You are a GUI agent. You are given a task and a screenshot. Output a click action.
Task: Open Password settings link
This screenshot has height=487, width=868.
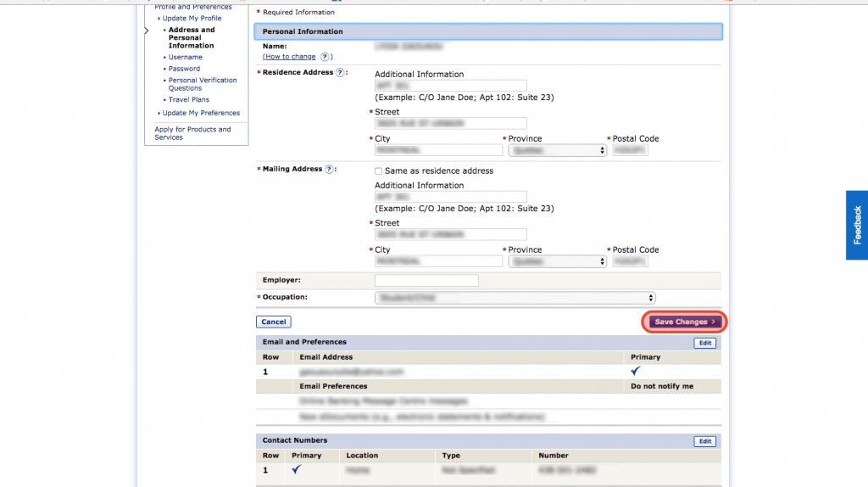(184, 69)
